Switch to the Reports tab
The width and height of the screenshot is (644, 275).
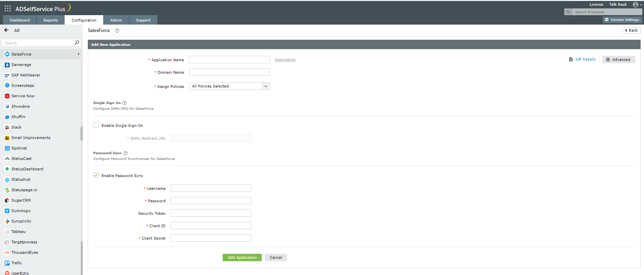pyautogui.click(x=50, y=20)
